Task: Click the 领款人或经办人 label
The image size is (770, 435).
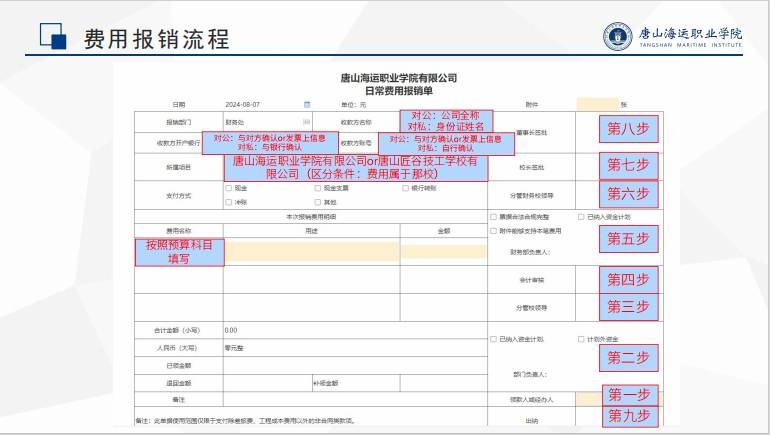Action: (x=531, y=400)
